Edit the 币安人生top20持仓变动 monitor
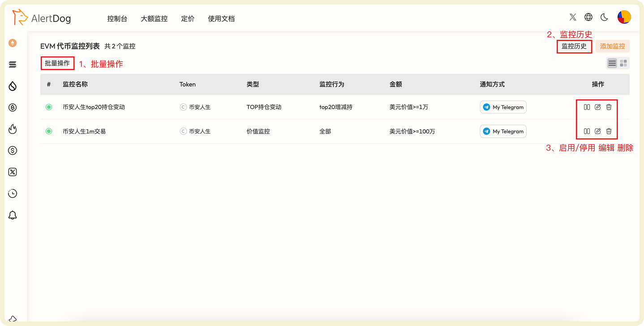This screenshot has width=644, height=326. [x=598, y=107]
